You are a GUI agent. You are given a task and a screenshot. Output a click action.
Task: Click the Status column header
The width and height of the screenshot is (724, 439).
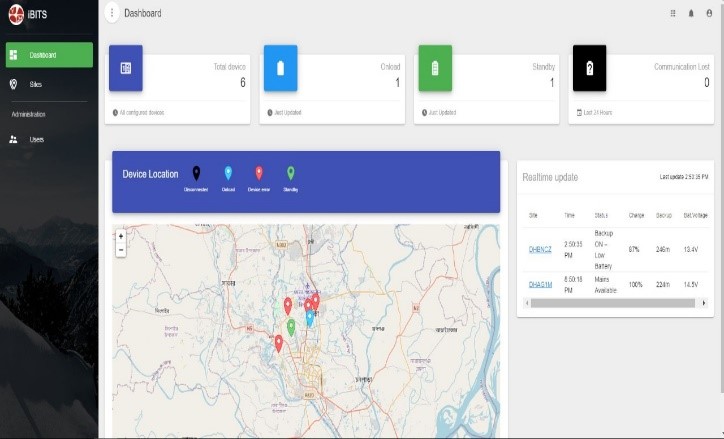[x=601, y=216]
